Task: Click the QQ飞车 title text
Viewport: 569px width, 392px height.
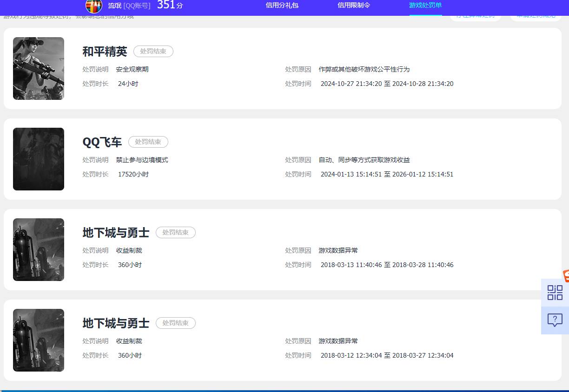Action: [102, 142]
